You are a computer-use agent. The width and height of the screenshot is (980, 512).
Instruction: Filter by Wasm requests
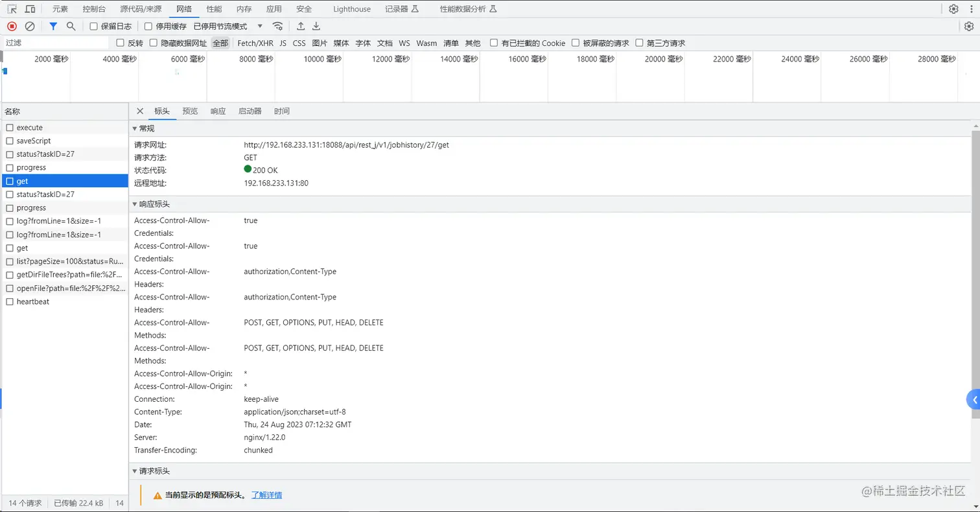point(426,43)
